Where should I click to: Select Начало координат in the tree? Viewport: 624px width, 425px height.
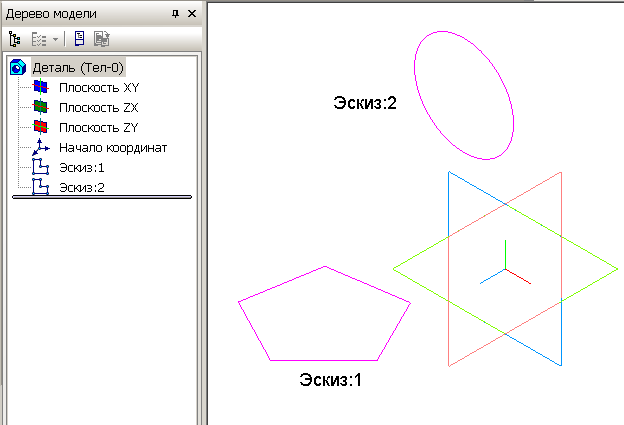pyautogui.click(x=113, y=148)
